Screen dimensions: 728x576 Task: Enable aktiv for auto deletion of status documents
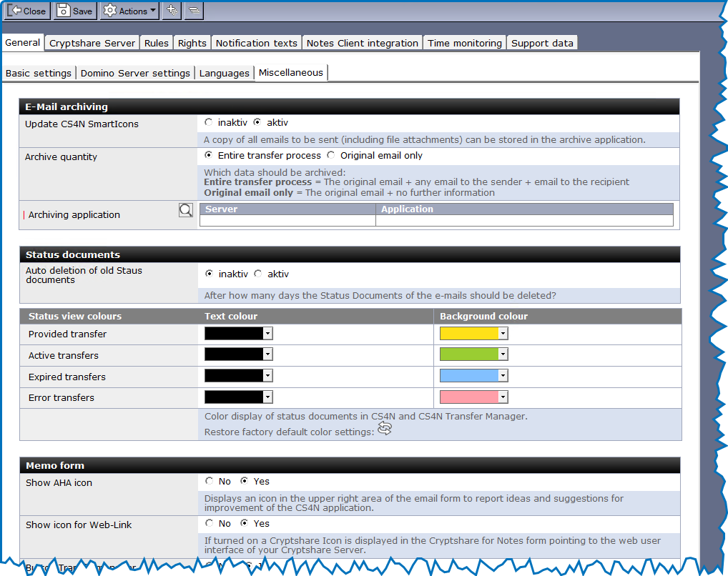[258, 274]
